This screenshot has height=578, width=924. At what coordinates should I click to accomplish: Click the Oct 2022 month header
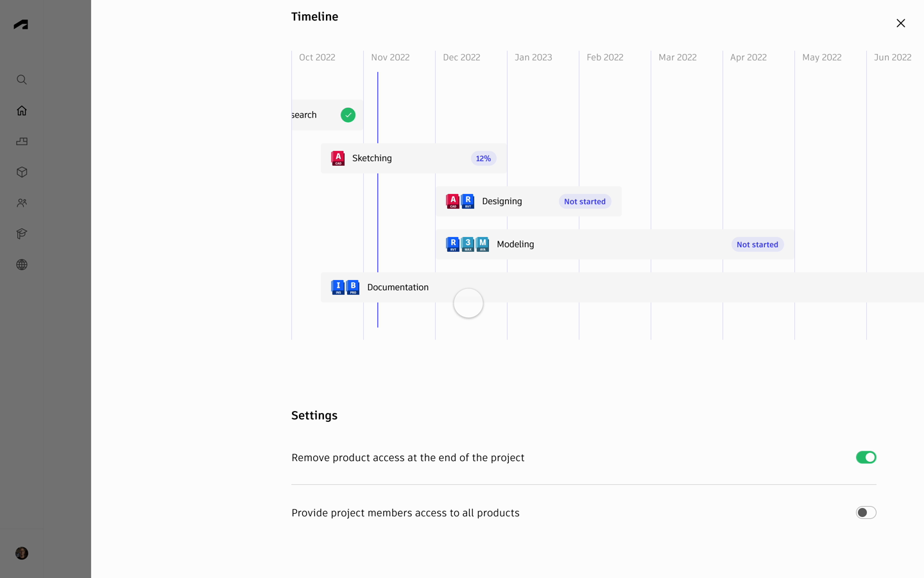click(x=317, y=57)
